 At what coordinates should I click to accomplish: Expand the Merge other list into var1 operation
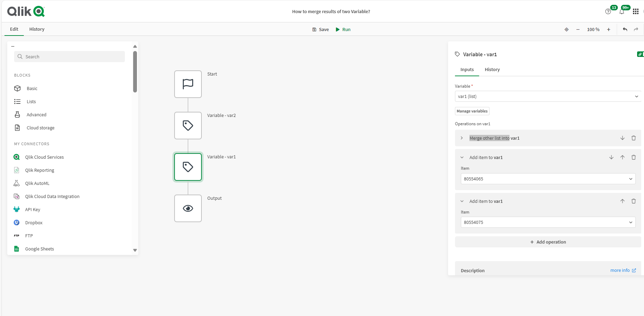point(462,138)
